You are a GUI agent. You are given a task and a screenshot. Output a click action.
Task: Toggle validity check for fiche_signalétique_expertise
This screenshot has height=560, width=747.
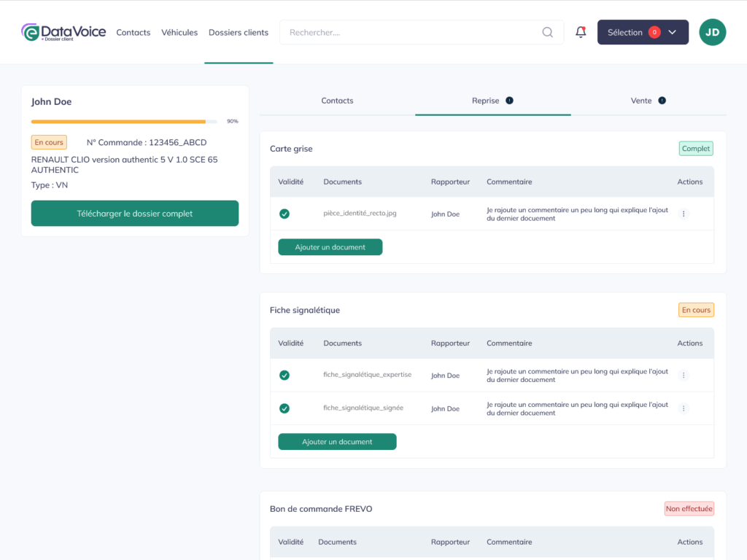(x=285, y=376)
